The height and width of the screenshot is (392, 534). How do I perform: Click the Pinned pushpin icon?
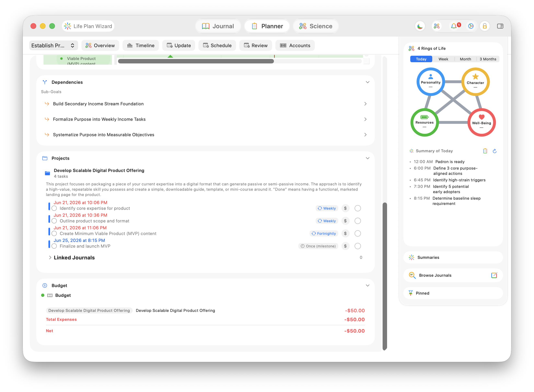(410, 293)
